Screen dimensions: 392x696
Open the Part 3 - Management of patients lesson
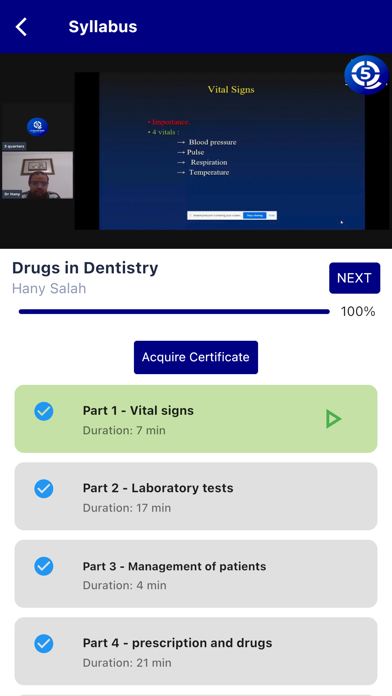196,574
